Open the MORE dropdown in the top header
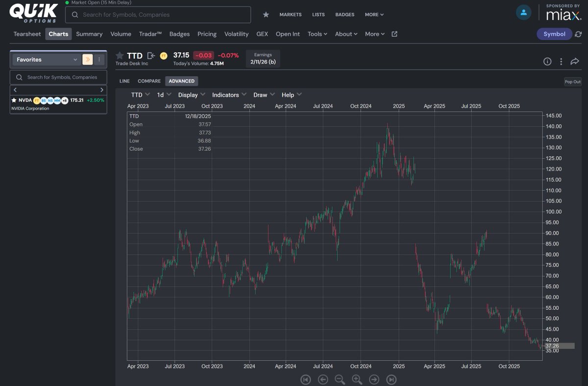588x386 pixels. (x=374, y=15)
